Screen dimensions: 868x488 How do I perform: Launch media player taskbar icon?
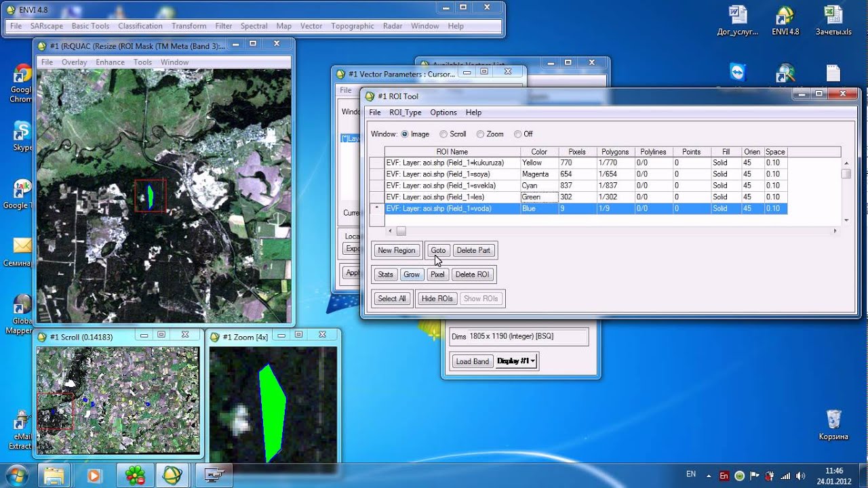(x=94, y=475)
